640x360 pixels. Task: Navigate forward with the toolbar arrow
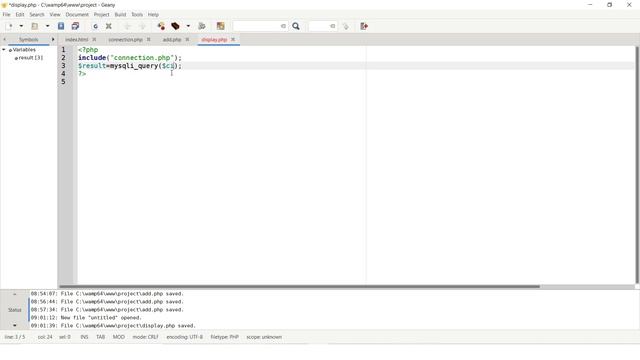[142, 26]
